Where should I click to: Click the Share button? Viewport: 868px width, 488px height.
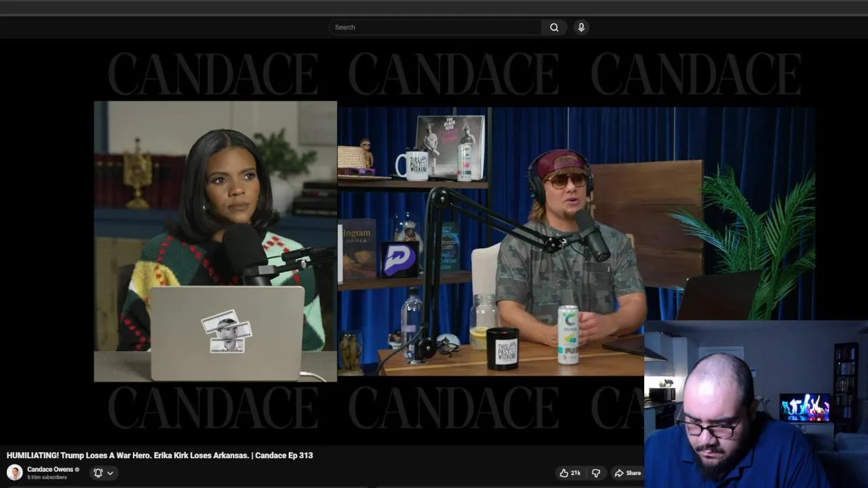627,473
